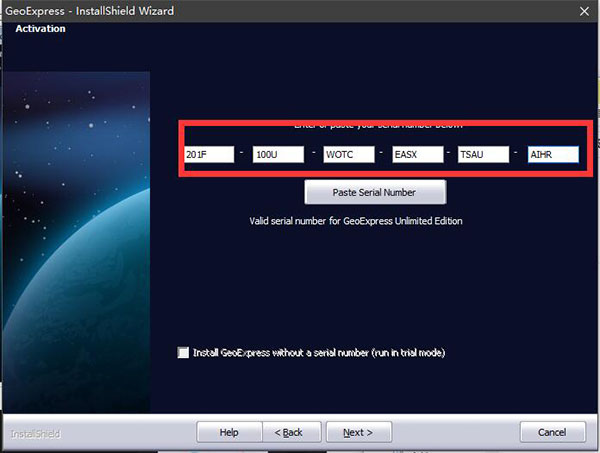Select the serial field containing AIHR
The width and height of the screenshot is (600, 453).
coord(553,155)
